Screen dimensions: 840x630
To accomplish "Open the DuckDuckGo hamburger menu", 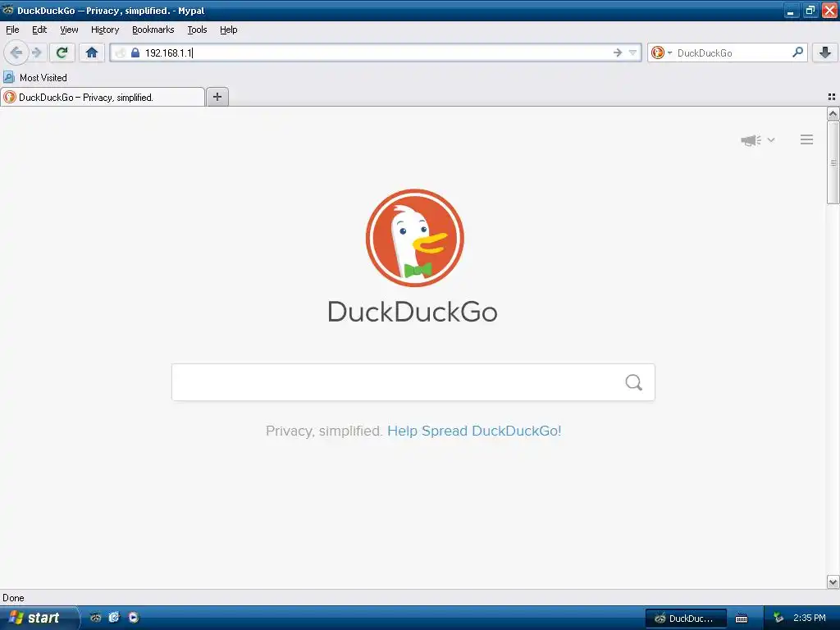I will tap(807, 139).
